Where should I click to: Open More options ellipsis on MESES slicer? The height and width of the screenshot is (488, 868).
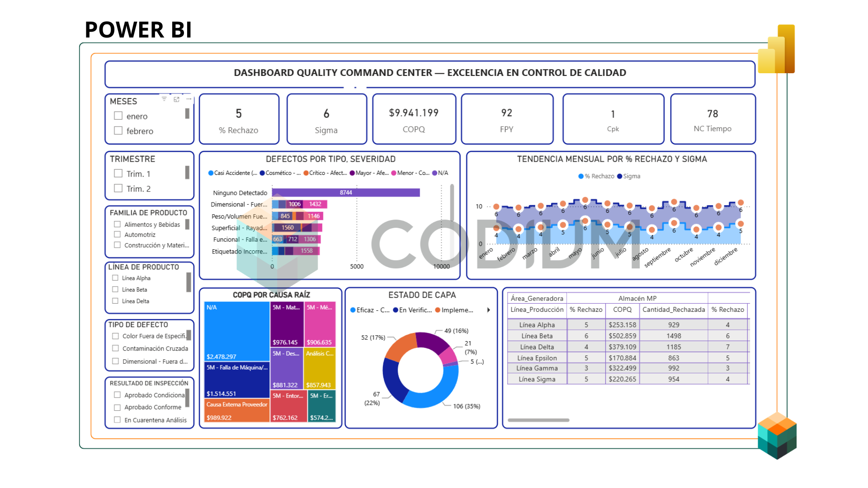[x=189, y=99]
